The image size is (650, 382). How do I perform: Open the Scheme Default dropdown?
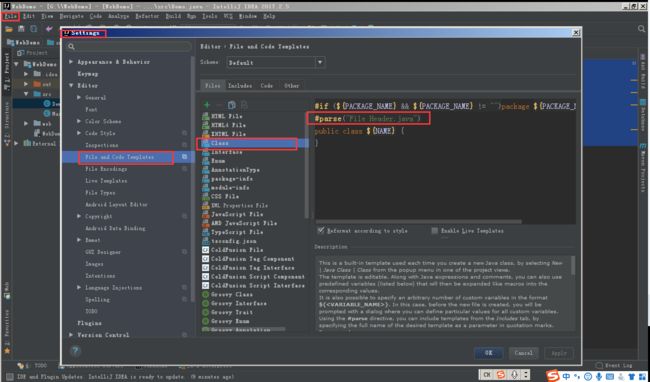pos(276,63)
